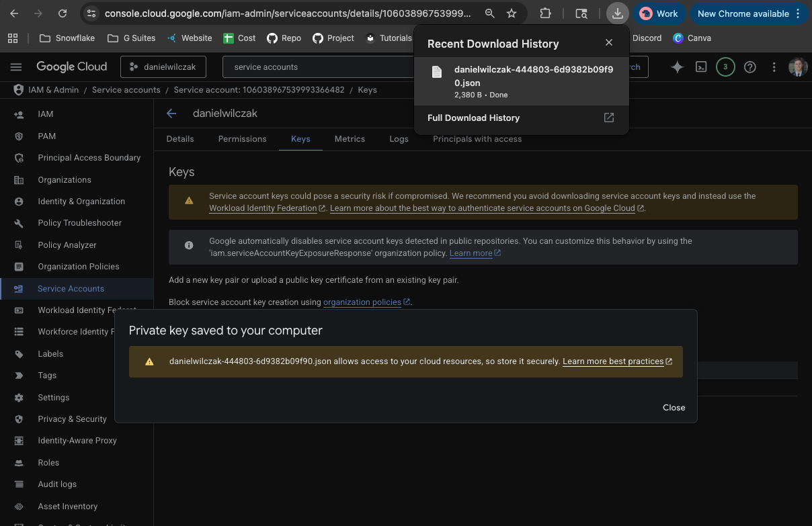812x526 pixels.
Task: Switch to the Permissions tab
Action: pyautogui.click(x=242, y=139)
